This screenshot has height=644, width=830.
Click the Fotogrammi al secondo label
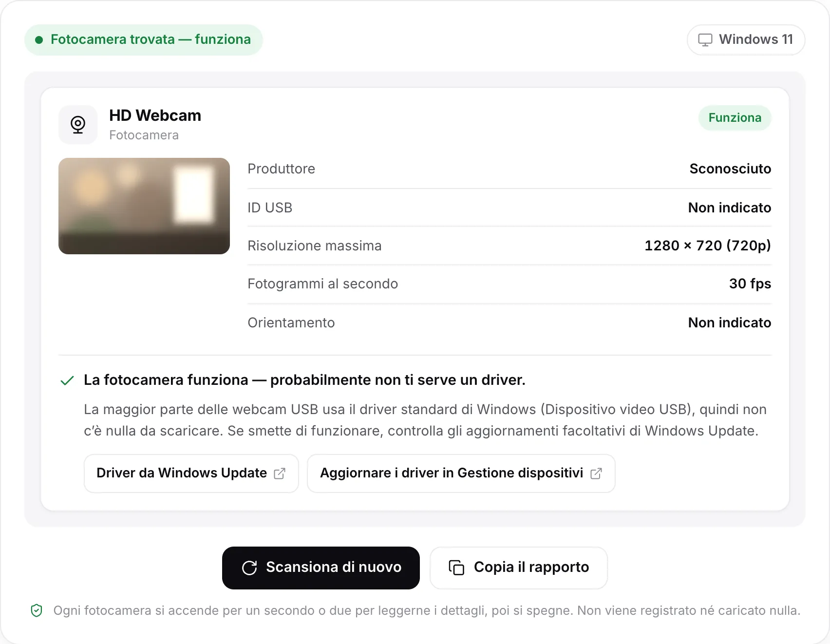click(323, 284)
